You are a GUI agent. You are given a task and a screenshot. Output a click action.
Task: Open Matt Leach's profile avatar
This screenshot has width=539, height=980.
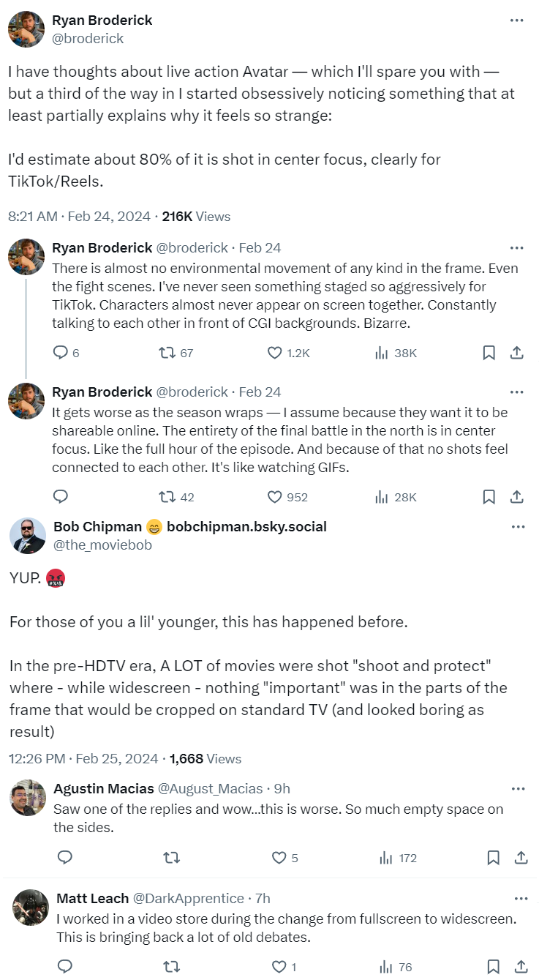pos(31,908)
